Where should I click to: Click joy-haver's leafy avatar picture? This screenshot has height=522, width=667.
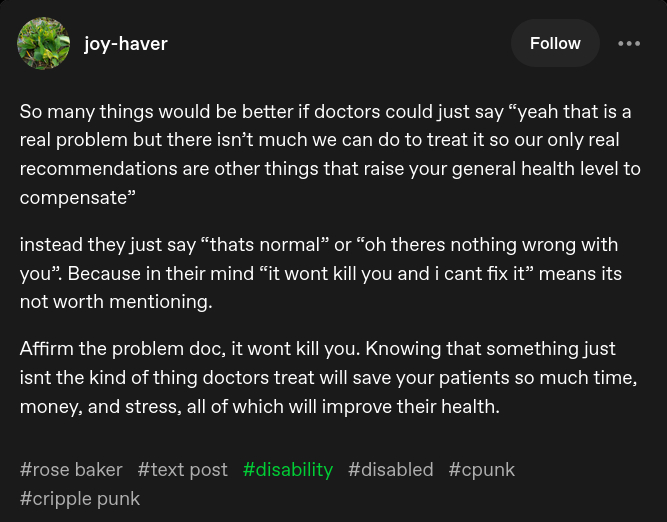44,43
